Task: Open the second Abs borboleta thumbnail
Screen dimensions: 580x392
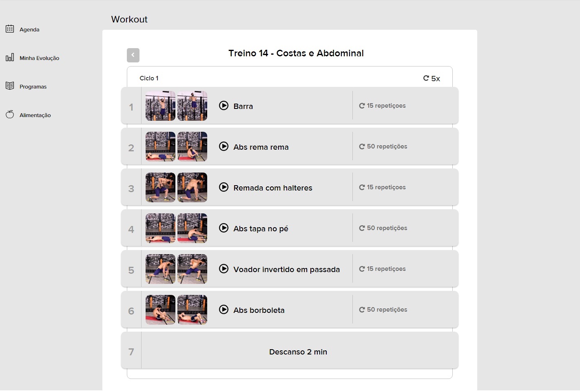Action: 192,310
